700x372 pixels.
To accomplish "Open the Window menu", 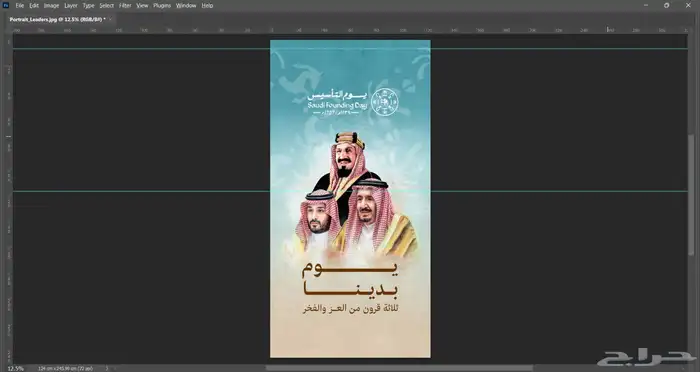I will [186, 5].
